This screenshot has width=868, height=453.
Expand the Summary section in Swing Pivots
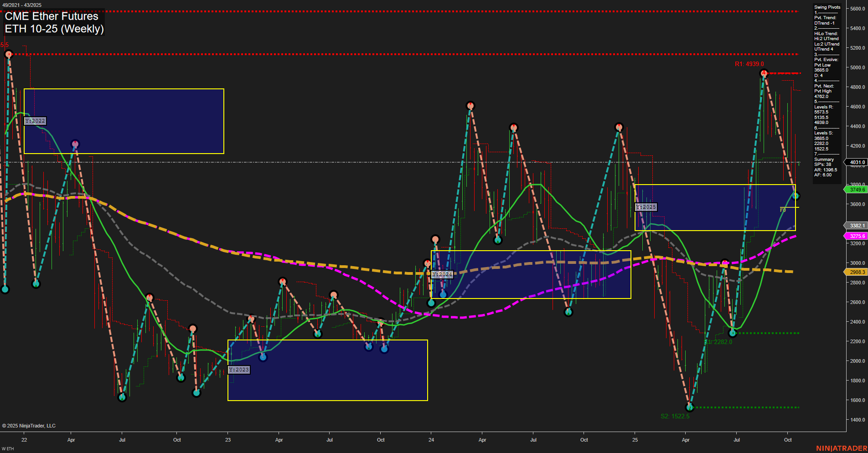click(823, 159)
